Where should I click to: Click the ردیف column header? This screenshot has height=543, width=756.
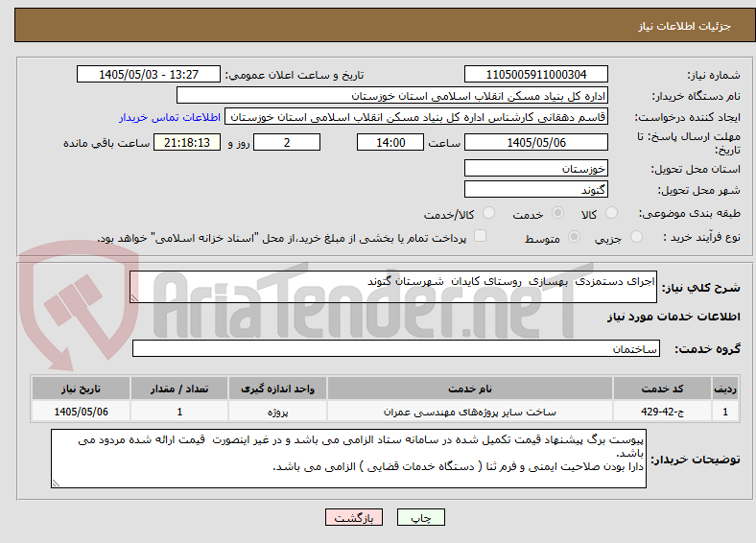point(725,389)
